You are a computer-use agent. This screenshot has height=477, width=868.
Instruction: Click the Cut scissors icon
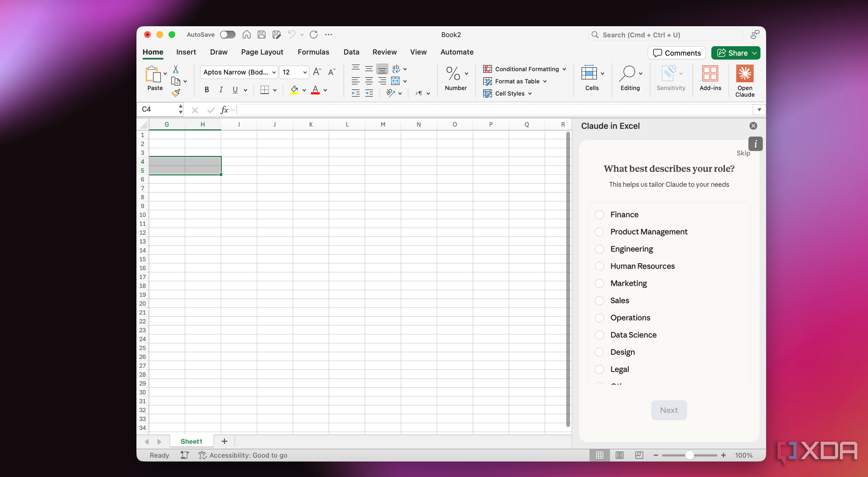(x=175, y=69)
